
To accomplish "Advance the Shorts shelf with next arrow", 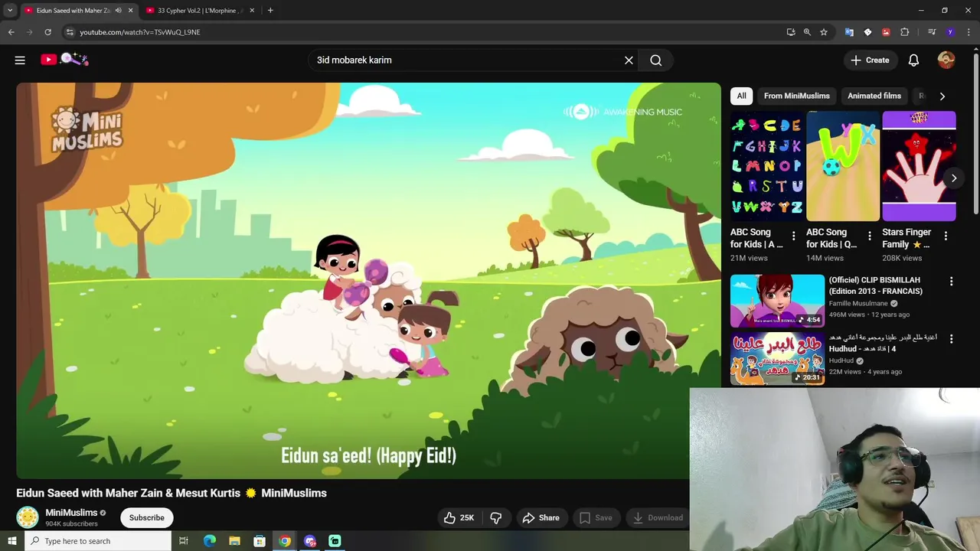I will coord(953,178).
